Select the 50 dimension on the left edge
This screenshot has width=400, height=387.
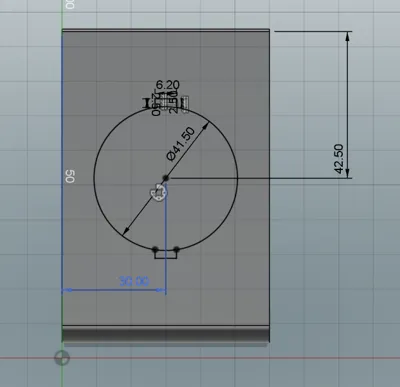70,176
